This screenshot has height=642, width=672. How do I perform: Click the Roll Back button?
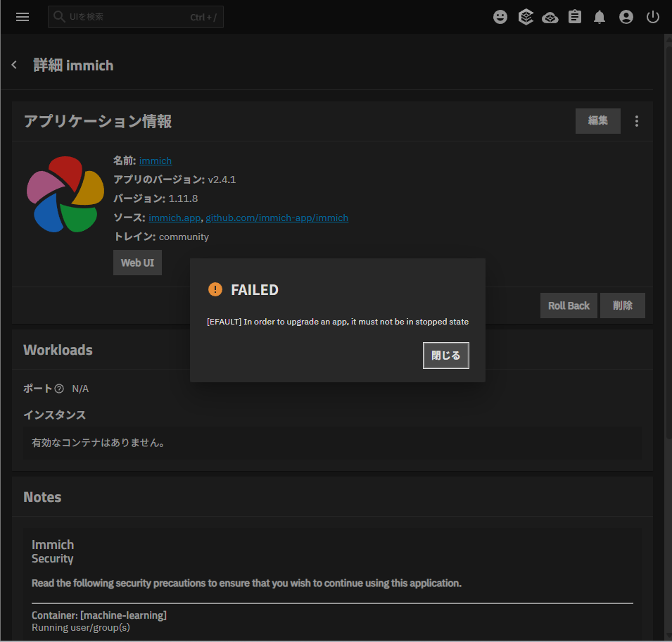click(x=569, y=306)
